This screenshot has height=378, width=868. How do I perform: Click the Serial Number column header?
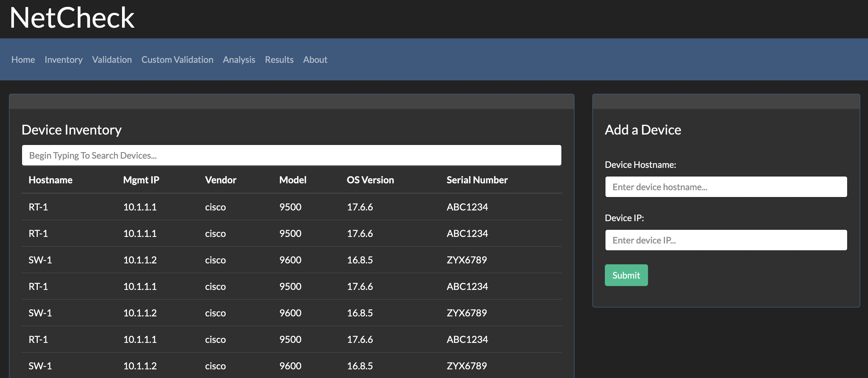coord(477,180)
